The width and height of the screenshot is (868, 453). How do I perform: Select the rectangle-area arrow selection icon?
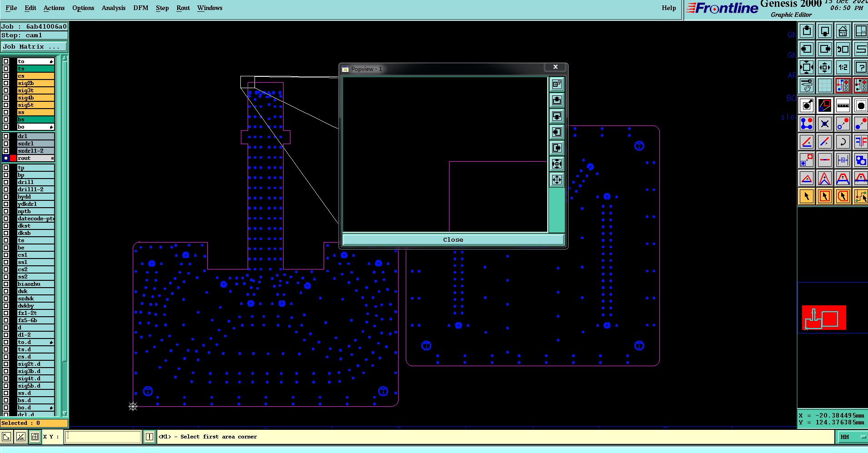pos(825,196)
